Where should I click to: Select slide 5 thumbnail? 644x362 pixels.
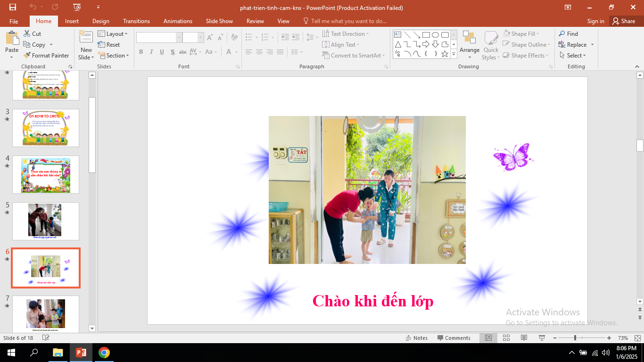tap(45, 221)
